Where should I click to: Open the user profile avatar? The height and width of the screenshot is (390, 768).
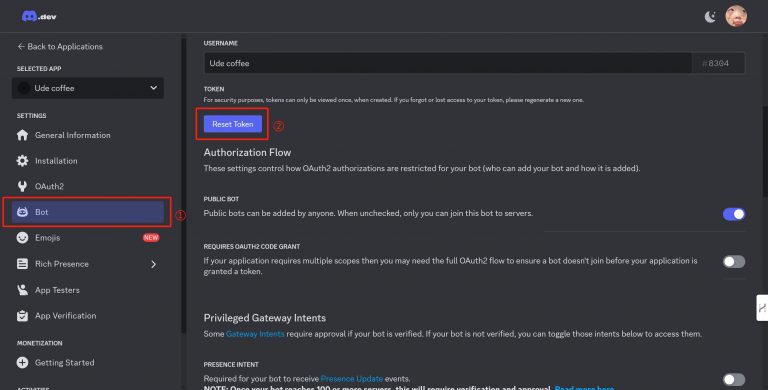click(x=736, y=17)
